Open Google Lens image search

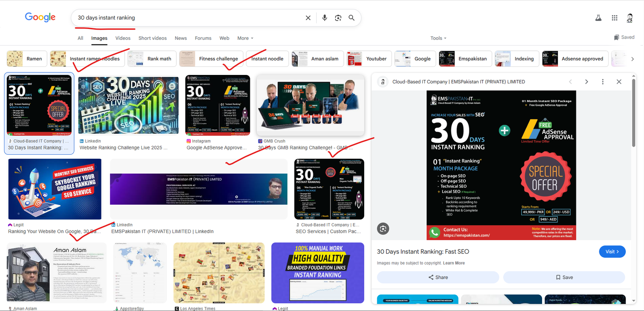338,18
